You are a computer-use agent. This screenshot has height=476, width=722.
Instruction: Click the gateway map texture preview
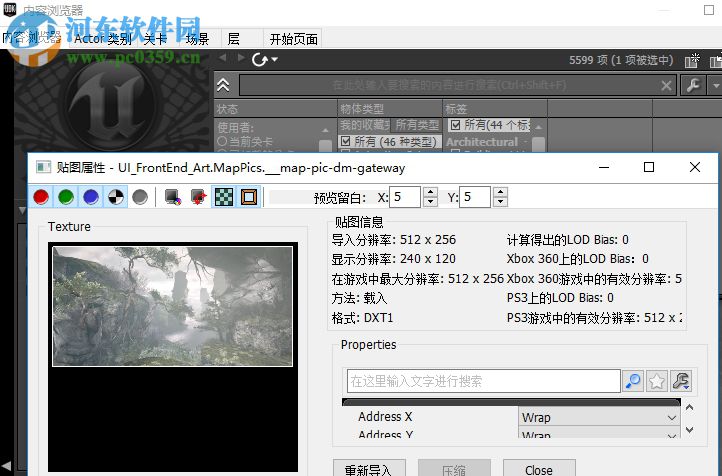tap(173, 307)
